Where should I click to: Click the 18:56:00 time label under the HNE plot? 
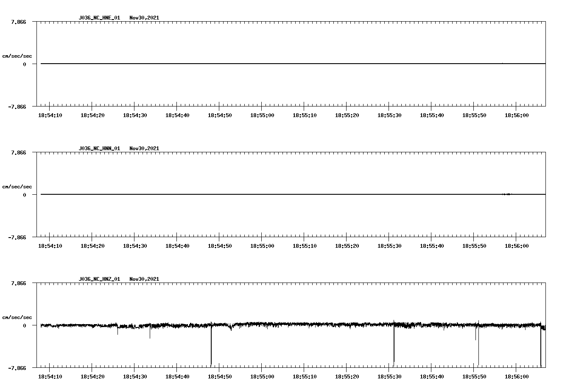point(517,115)
